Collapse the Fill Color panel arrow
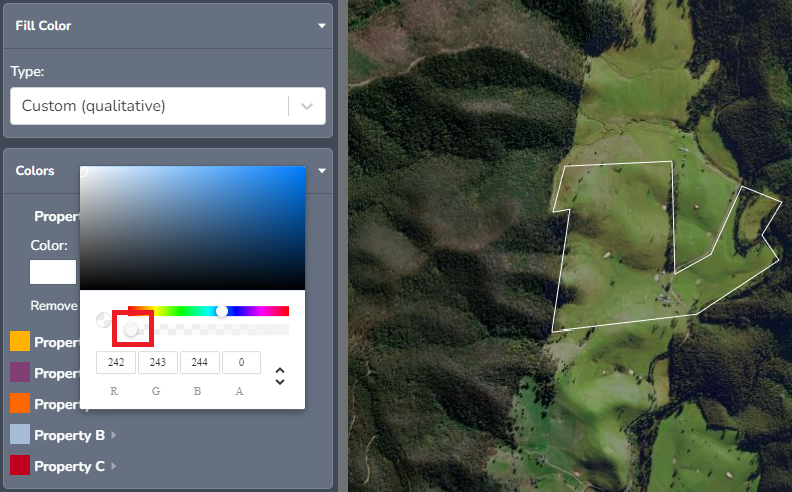Image resolution: width=792 pixels, height=492 pixels. pos(321,26)
